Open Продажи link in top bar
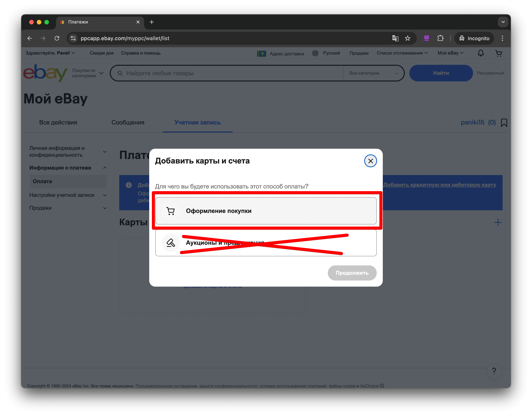Screen dimensions: 532x416 (359, 53)
